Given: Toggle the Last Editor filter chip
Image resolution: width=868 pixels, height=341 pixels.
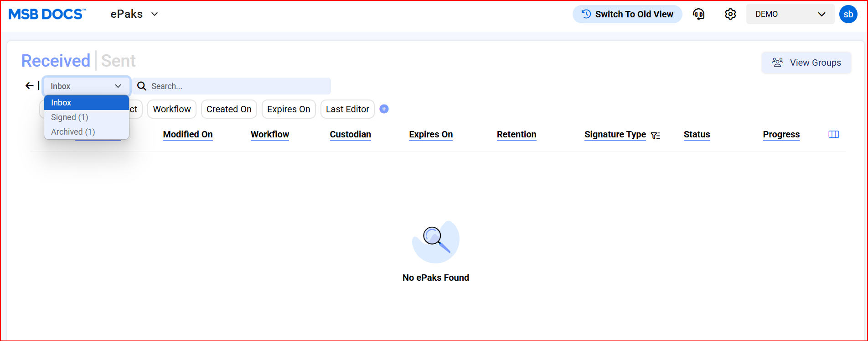Looking at the screenshot, I should (347, 109).
